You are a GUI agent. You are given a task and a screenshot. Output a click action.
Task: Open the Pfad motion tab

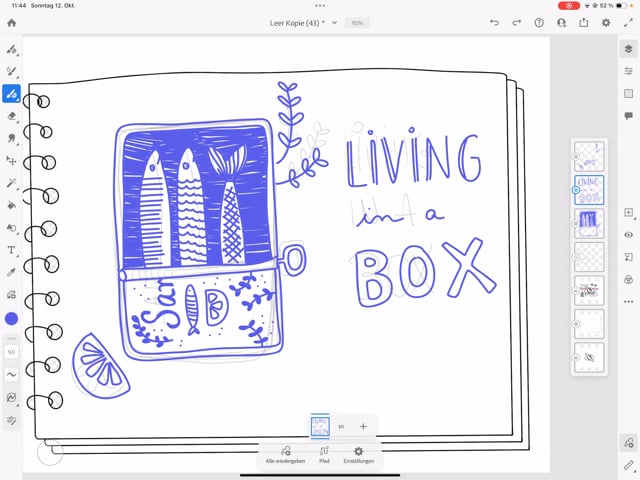coord(324,454)
